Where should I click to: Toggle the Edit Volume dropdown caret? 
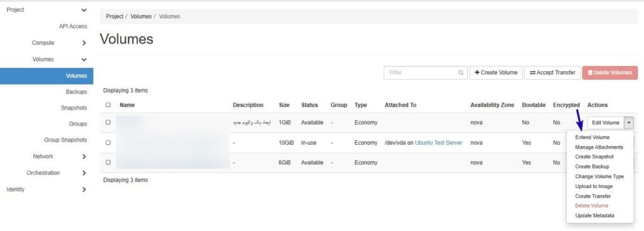click(629, 123)
